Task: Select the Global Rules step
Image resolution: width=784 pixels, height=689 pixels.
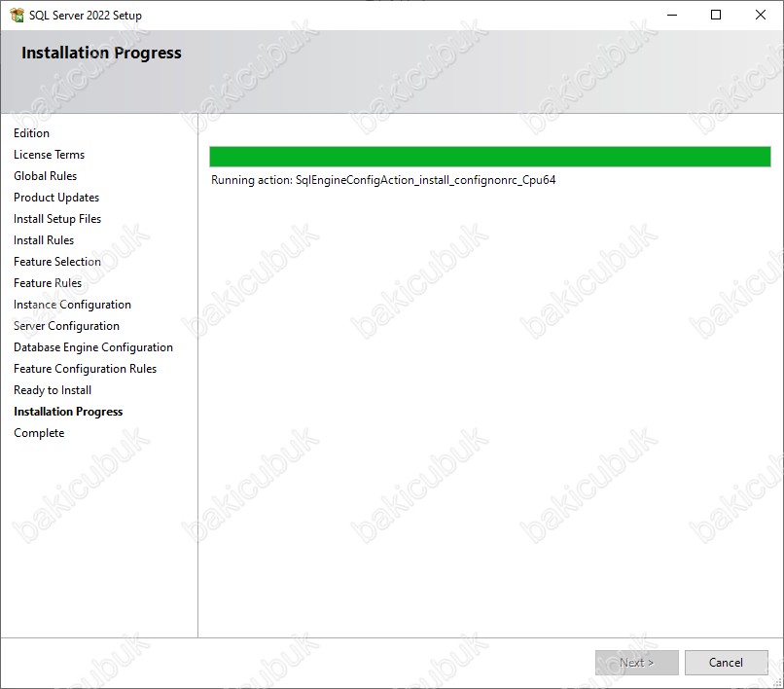Action: 45,176
